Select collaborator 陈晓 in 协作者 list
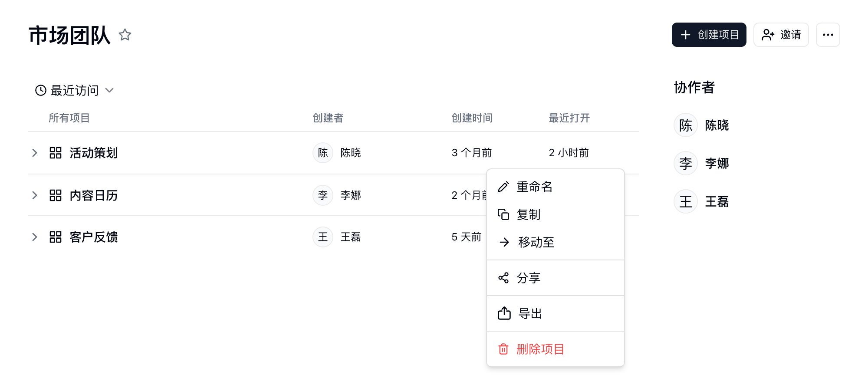Viewport: 868px width, 388px height. click(701, 125)
